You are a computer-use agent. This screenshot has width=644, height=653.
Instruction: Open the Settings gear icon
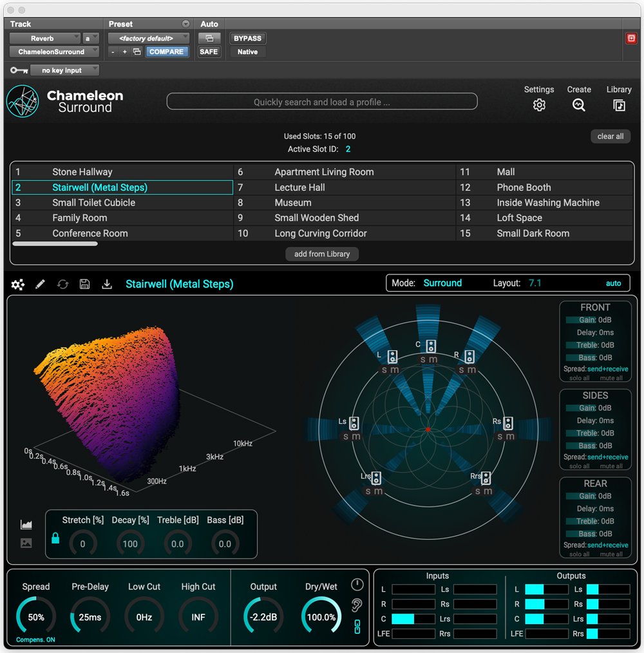tap(539, 105)
